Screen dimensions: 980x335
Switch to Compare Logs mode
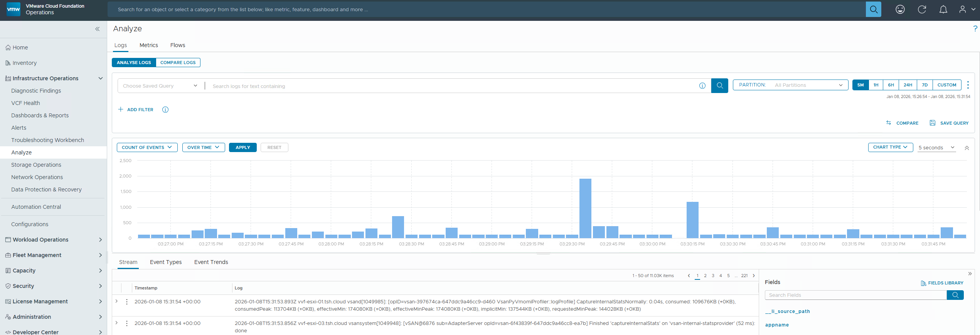(x=178, y=63)
